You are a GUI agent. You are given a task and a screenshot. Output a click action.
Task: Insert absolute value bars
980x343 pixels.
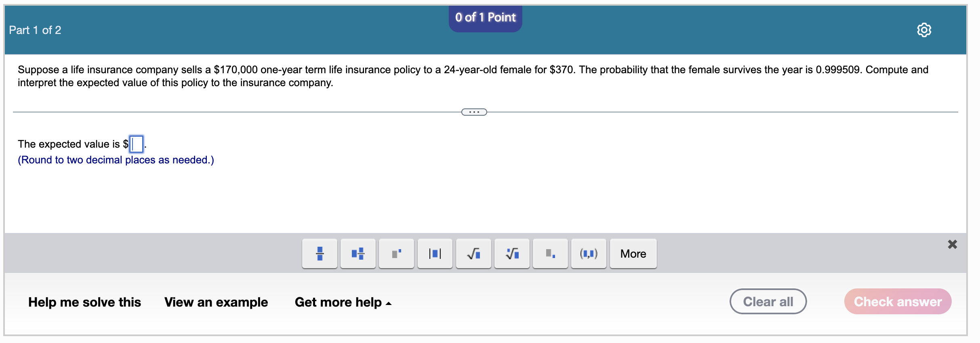click(434, 254)
